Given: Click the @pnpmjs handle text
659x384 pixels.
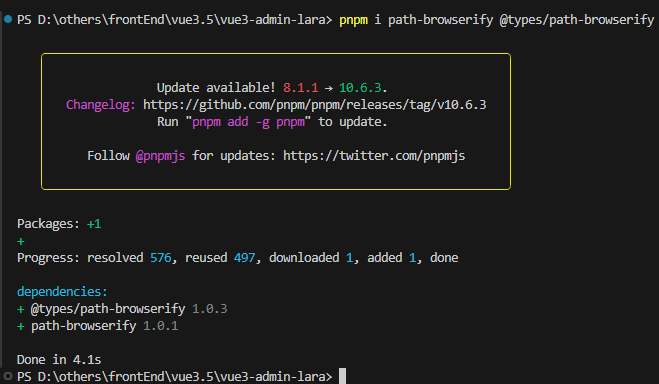Looking at the screenshot, I should pos(160,156).
